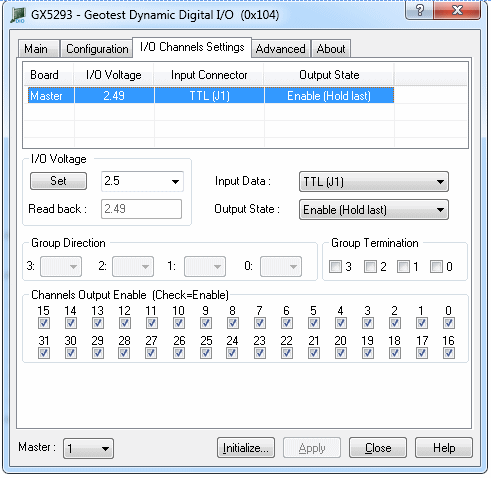Uncheck channel 10 output enable

coord(179,323)
